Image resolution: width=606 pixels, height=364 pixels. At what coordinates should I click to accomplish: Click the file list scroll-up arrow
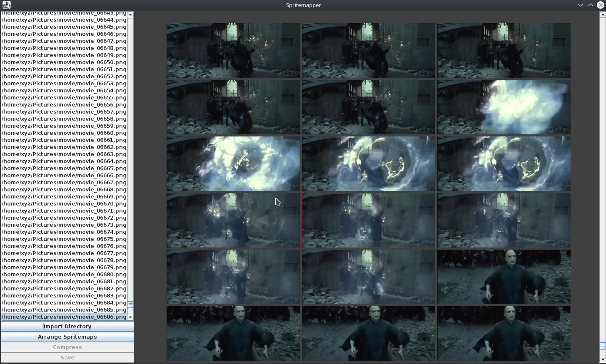pyautogui.click(x=130, y=15)
